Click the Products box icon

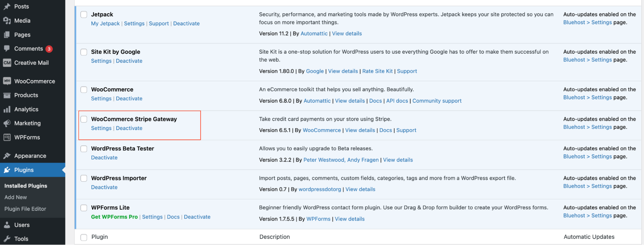coord(7,95)
